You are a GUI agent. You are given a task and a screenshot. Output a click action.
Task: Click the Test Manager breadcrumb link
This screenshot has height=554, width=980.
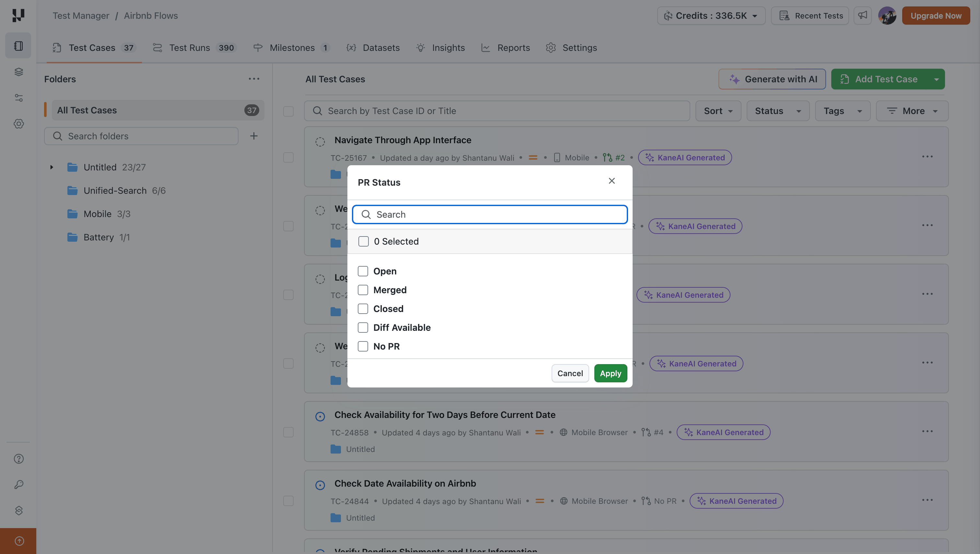(x=81, y=16)
